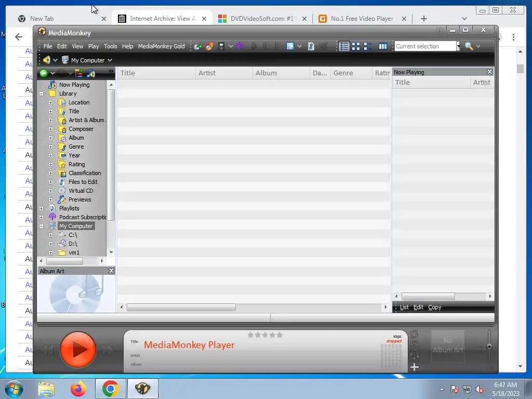
Task: Expand the Genre node
Action: [50, 147]
